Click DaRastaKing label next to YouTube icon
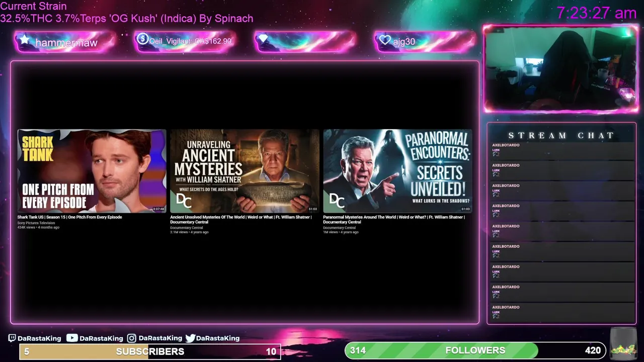Image resolution: width=644 pixels, height=362 pixels. coord(101,338)
